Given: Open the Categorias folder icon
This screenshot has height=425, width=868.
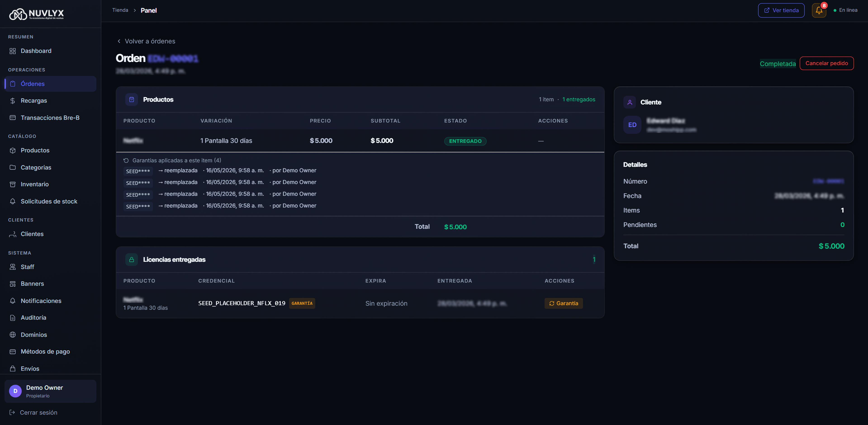Looking at the screenshot, I should (12, 167).
